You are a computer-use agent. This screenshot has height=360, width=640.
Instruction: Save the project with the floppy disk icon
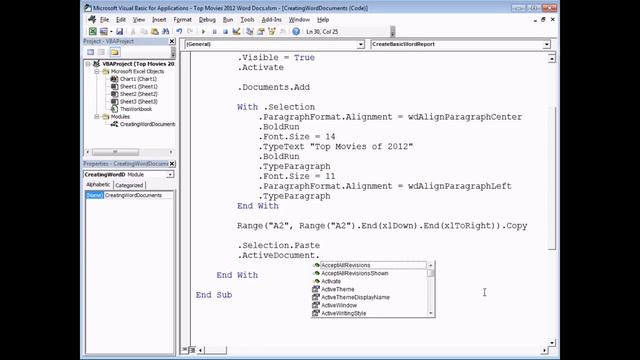coord(119,31)
